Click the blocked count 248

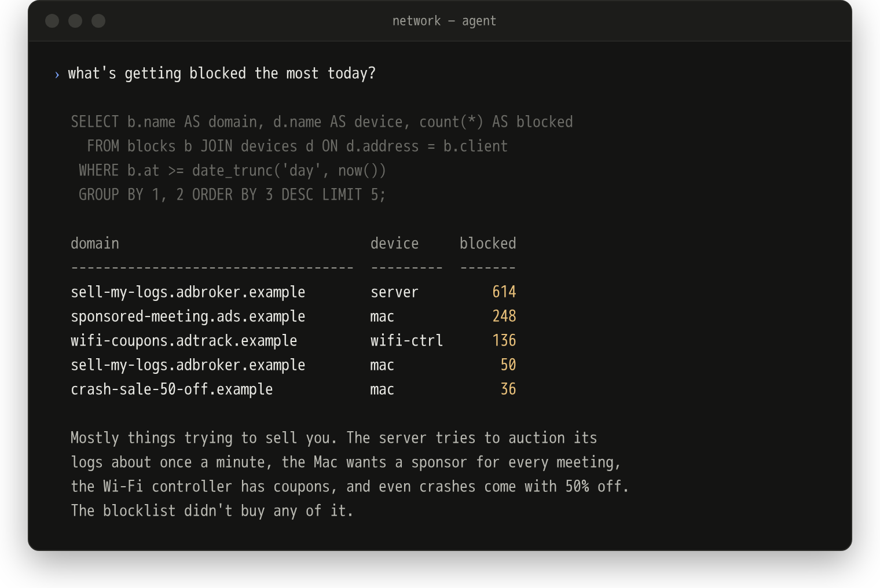504,317
